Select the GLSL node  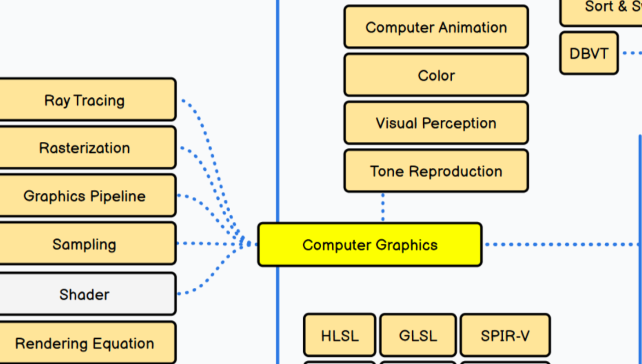(418, 336)
